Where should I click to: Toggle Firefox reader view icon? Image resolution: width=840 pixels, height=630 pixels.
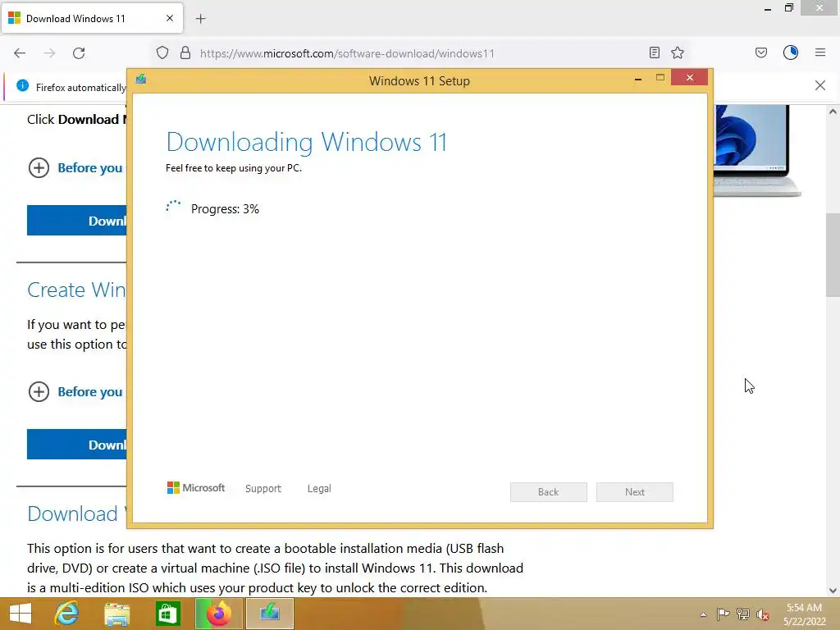pyautogui.click(x=654, y=52)
